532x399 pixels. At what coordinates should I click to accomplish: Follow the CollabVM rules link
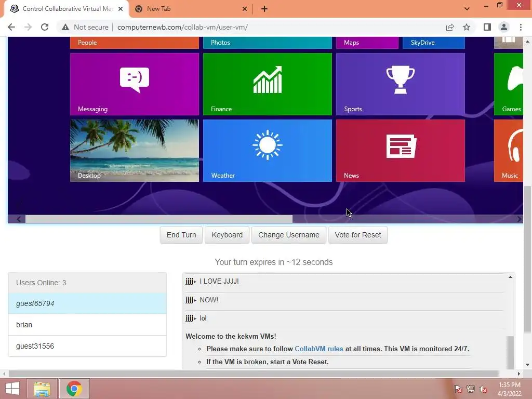point(319,349)
